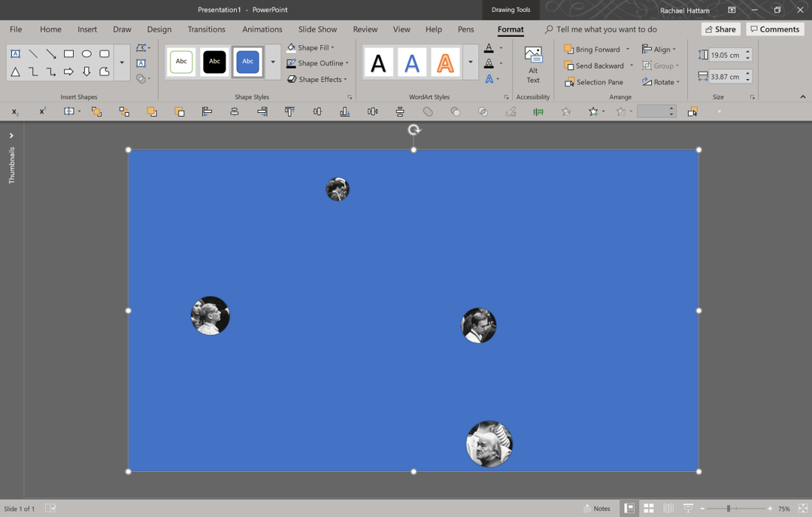Collapse the Thumbnails pane chevron
The image size is (812, 517).
pos(11,135)
